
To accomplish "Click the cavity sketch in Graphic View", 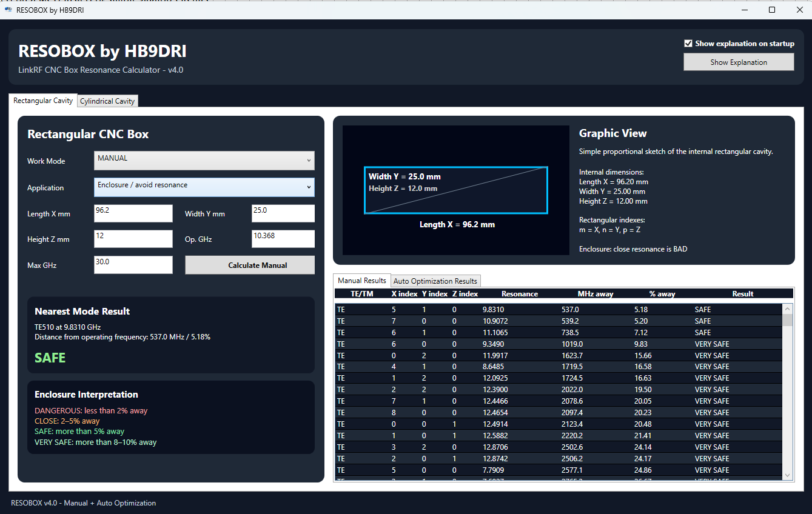I will (456, 190).
